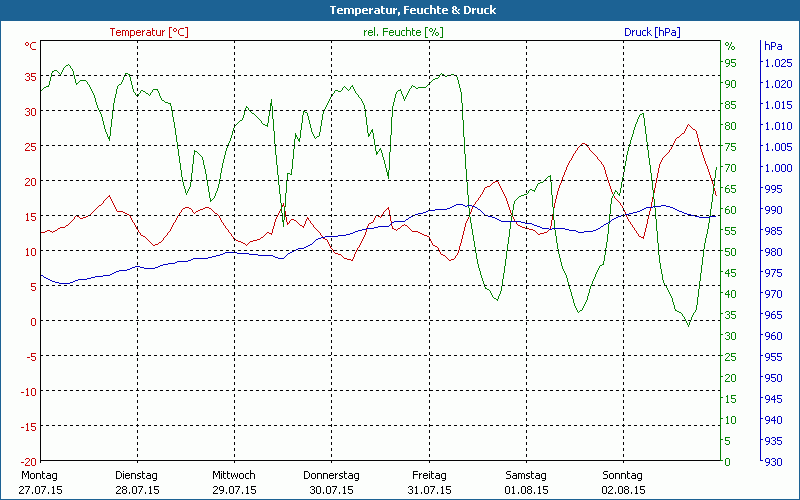The width and height of the screenshot is (800, 500).
Task: Click the red '25' temperature tick
Action: 31,146
